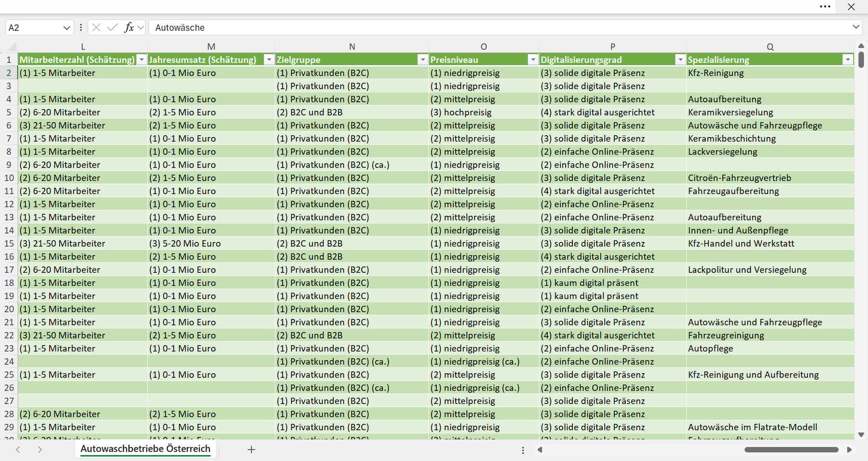Cancel the formula bar entry with X
This screenshot has height=461, width=868.
tap(96, 28)
